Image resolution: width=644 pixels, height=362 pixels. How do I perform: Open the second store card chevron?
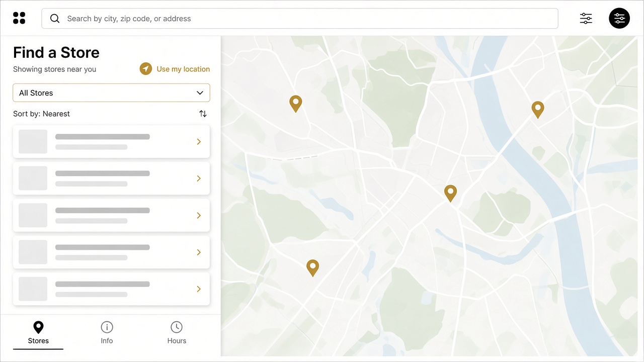pos(199,178)
